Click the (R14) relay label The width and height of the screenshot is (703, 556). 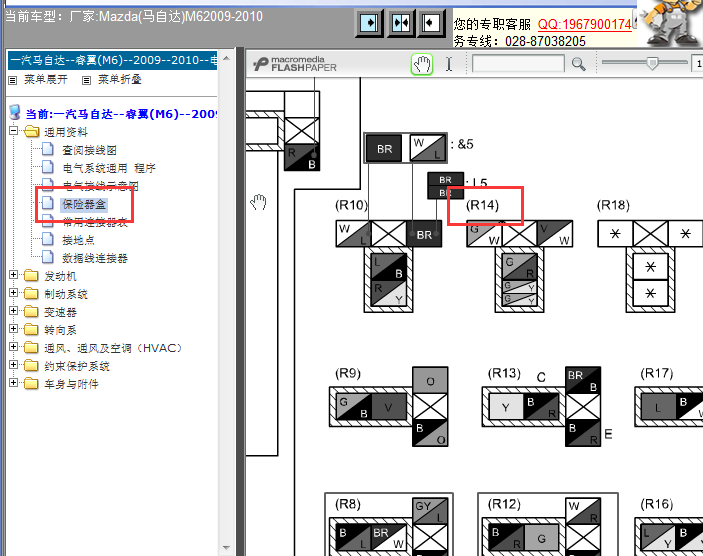482,205
